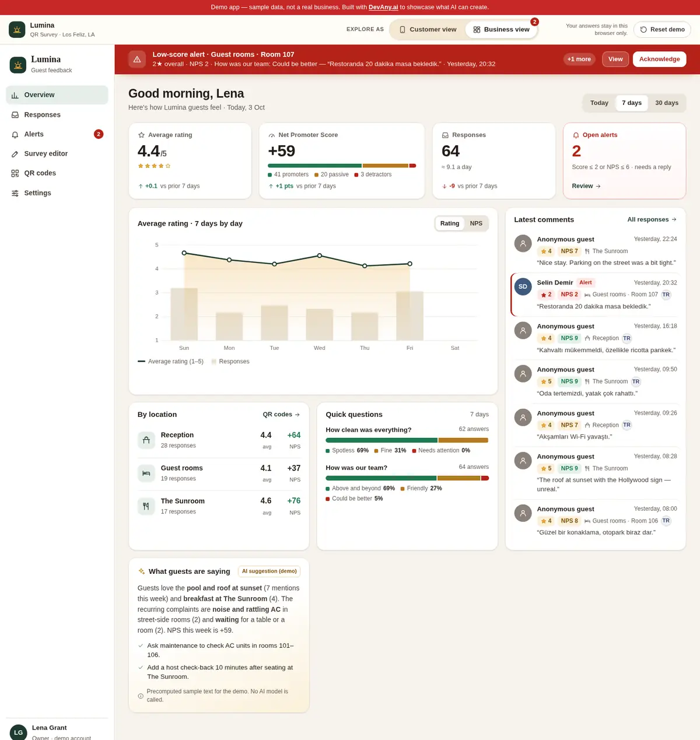700x740 pixels.
Task: Click the sparkle icon beside What guests are saying
Action: click(x=142, y=571)
